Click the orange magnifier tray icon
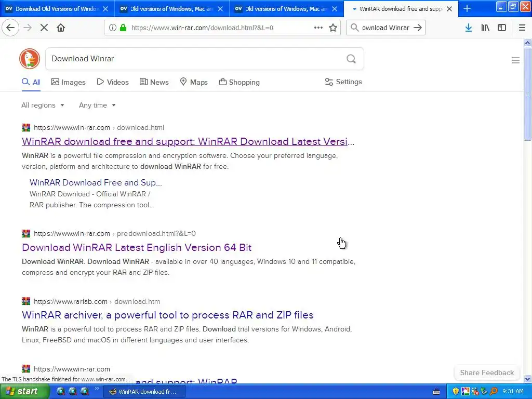Image resolution: width=532 pixels, height=399 pixels. (494, 392)
